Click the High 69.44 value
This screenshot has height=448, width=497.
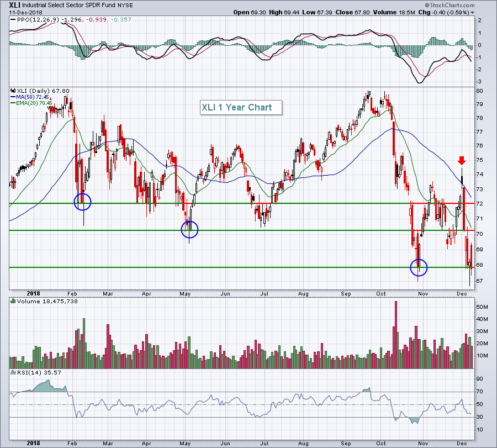pyautogui.click(x=284, y=12)
